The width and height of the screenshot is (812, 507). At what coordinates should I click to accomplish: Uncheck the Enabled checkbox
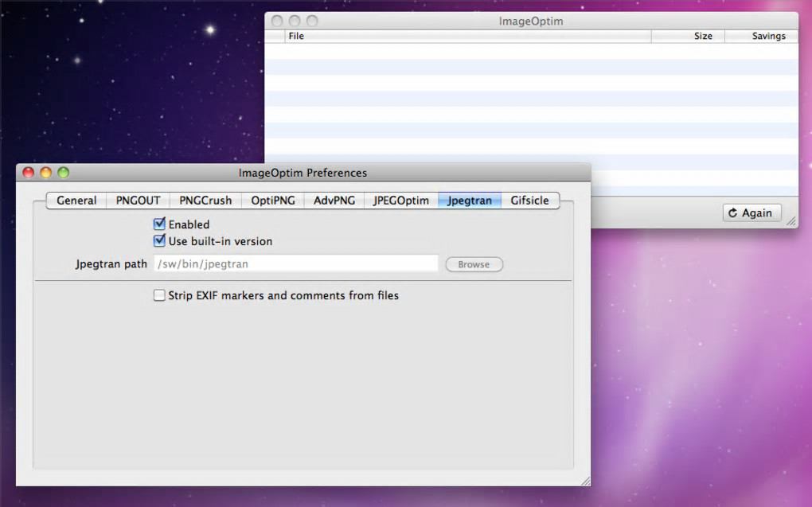[x=159, y=224]
